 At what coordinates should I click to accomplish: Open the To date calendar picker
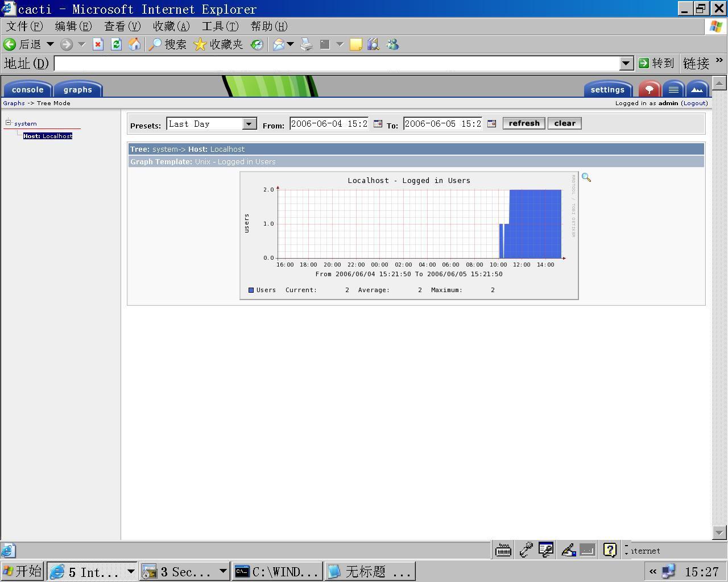(491, 123)
